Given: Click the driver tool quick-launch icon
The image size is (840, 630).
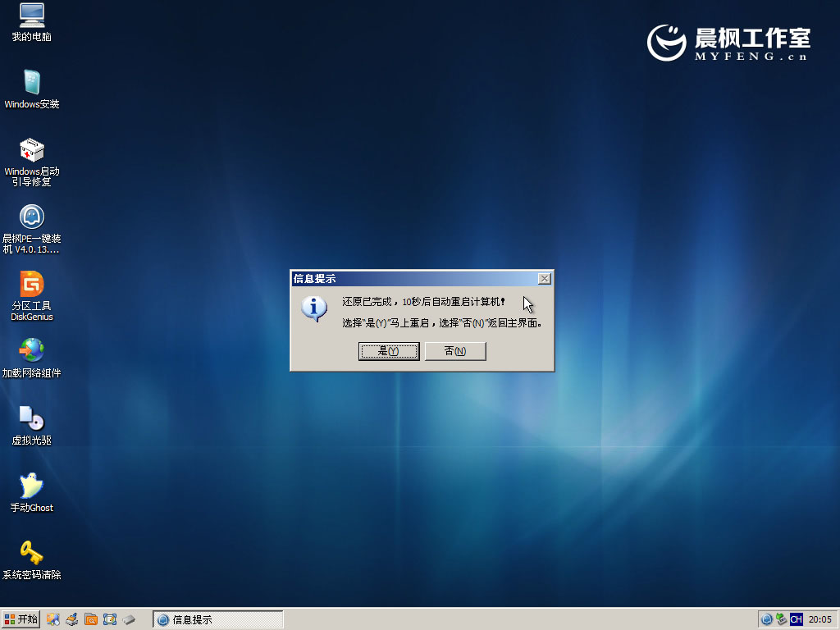Looking at the screenshot, I should coord(71,619).
